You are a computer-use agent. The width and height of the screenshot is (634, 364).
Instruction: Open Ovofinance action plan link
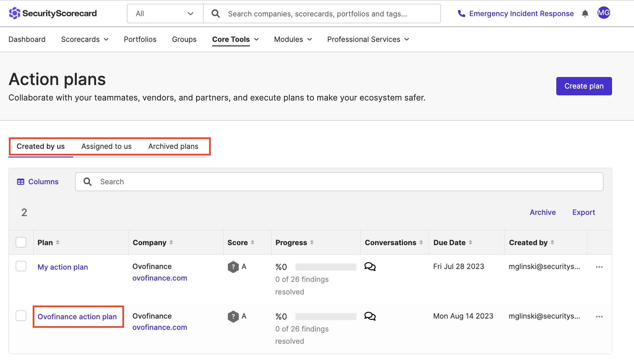point(77,317)
